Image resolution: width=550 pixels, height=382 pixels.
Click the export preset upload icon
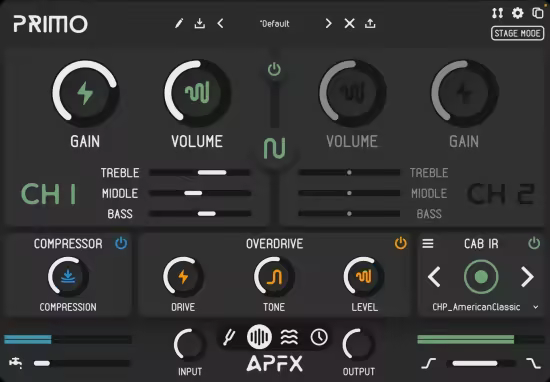tap(370, 24)
